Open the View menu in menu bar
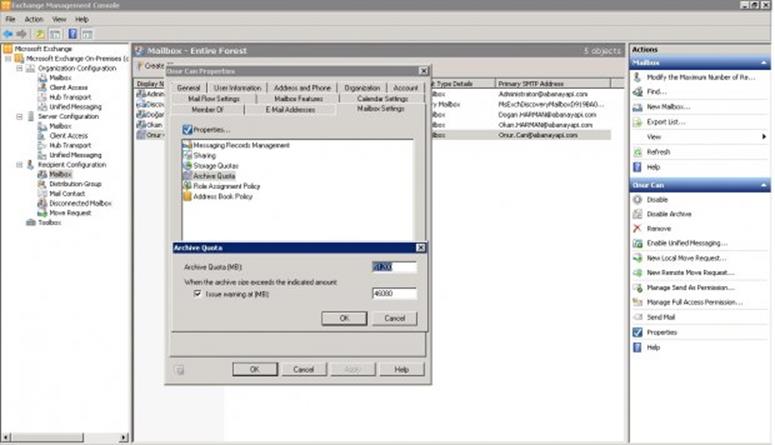This screenshot has height=445, width=775. 59,19
